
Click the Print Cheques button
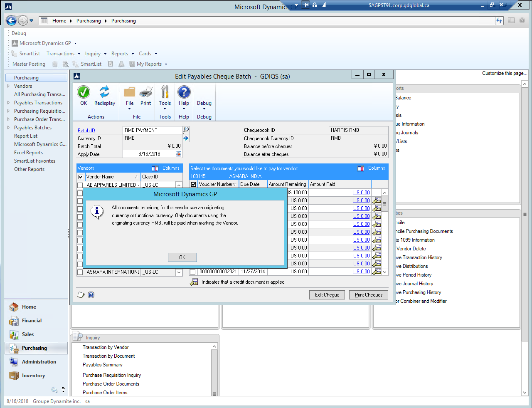[x=368, y=294]
